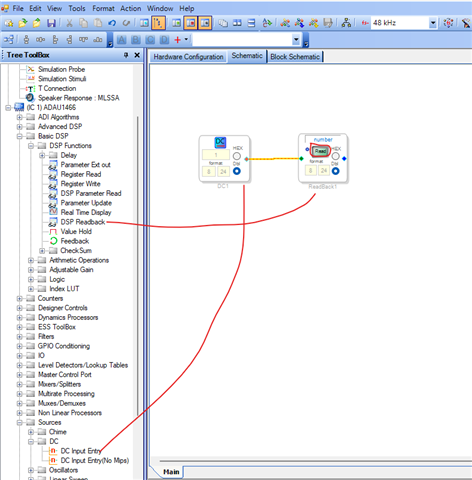472x480 pixels.
Task: Expand the CheckSum folder
Action: click(x=42, y=251)
